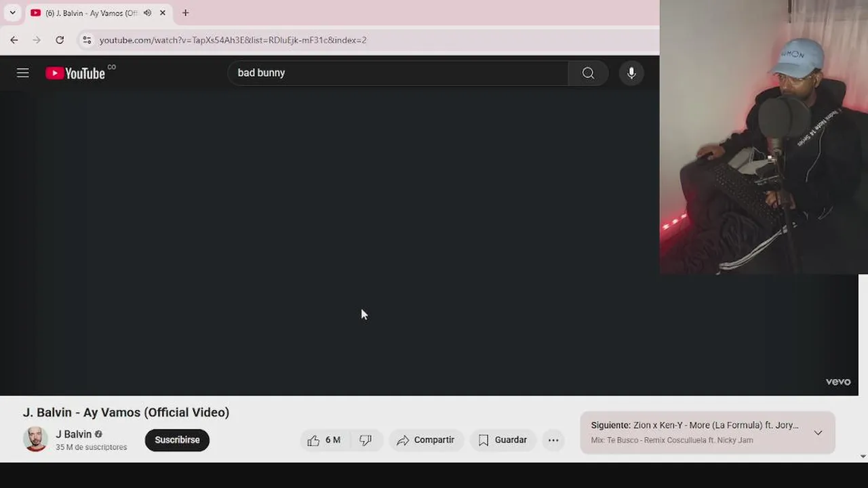The width and height of the screenshot is (868, 488).
Task: Close the J. Balvin tab
Action: 163,13
